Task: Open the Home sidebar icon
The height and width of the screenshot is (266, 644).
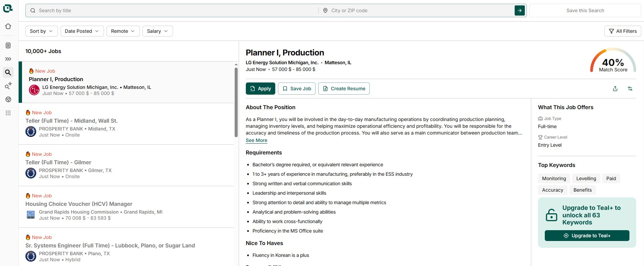Action: click(8, 26)
